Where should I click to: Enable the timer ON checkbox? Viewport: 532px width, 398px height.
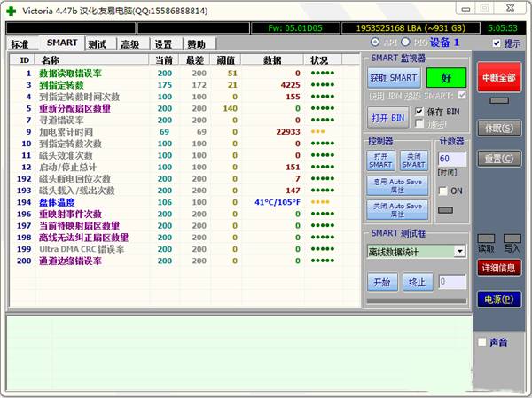pyautogui.click(x=444, y=191)
